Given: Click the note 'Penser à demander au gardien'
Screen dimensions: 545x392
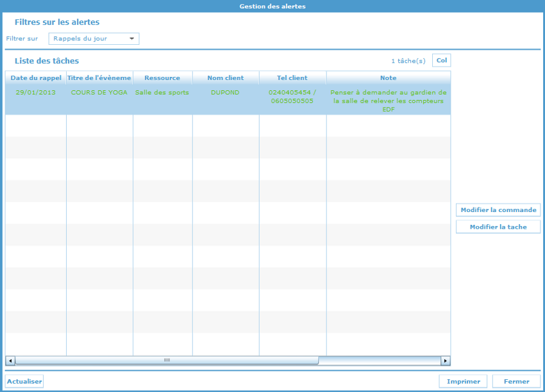Looking at the screenshot, I should (x=389, y=101).
